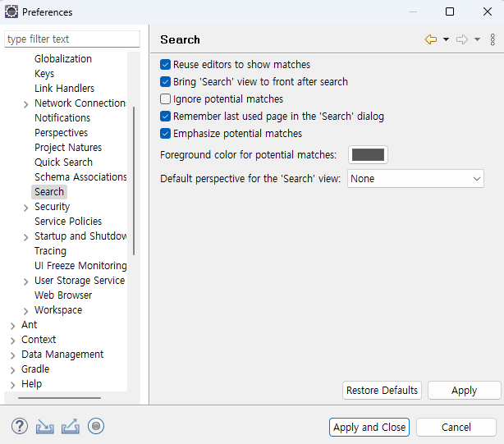Select Gradle preference category
This screenshot has width=504, height=444.
(35, 369)
